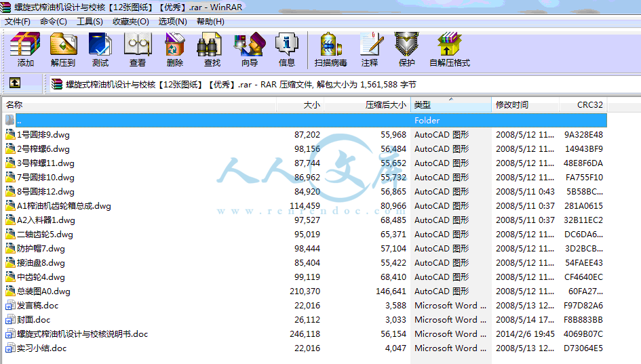Click the 查看 (View) toolbar icon
Viewport: 641px width, 364px height.
pos(138,45)
